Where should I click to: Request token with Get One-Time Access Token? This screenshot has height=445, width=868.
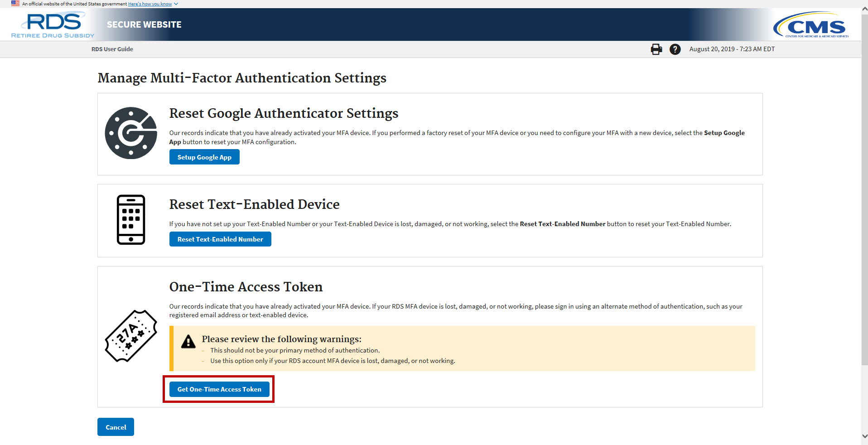click(x=219, y=389)
